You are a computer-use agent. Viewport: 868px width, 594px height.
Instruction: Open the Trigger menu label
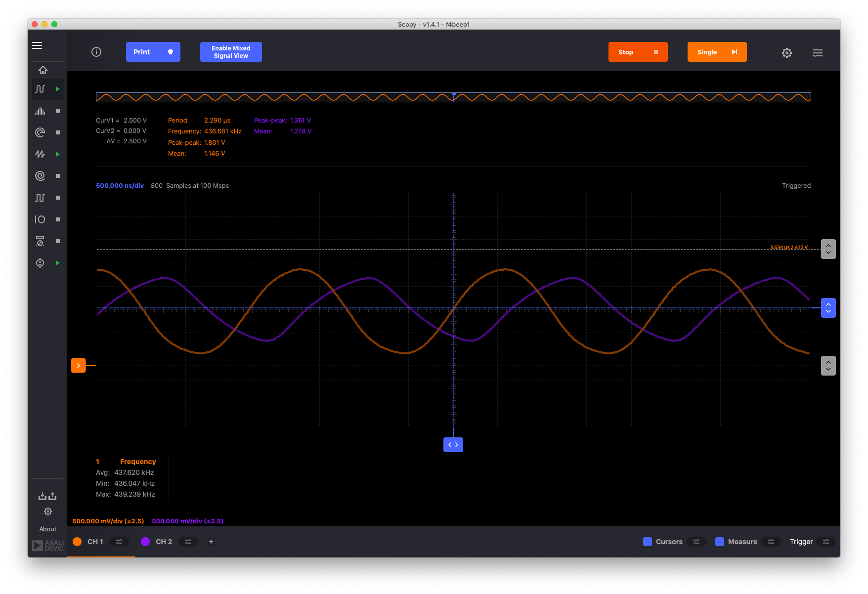pyautogui.click(x=801, y=542)
